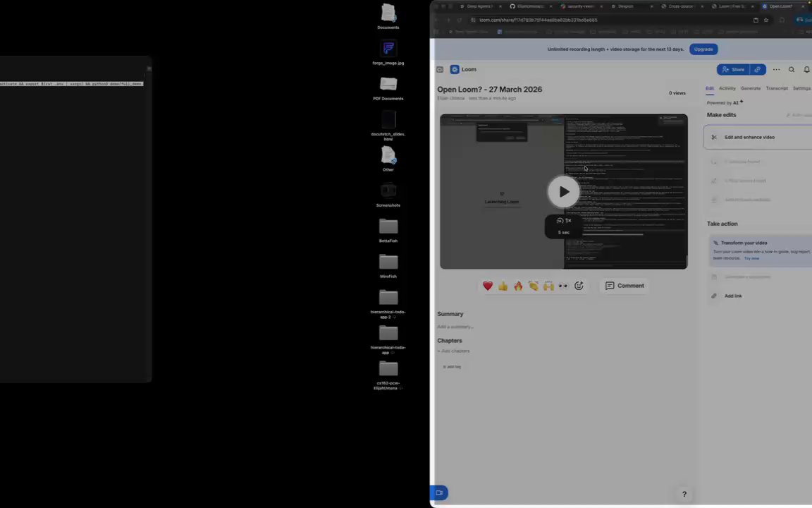This screenshot has width=812, height=508.
Task: Open the docufetch_slides.html desktop file
Action: pyautogui.click(x=388, y=125)
